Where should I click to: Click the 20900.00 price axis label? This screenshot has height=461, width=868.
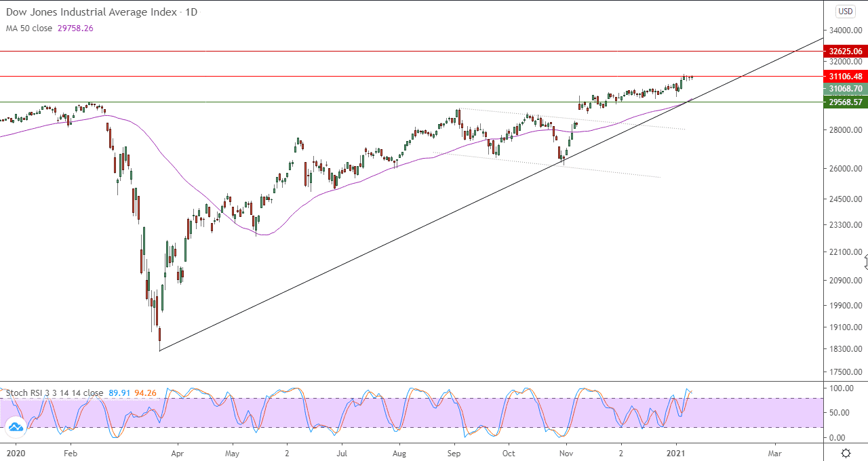(x=845, y=281)
